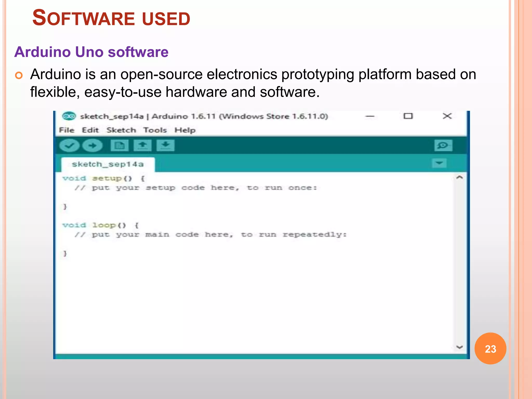Viewport: 532px width, 399px height.
Task: Click the 'Arduino Uno software' heading
Action: [x=91, y=52]
